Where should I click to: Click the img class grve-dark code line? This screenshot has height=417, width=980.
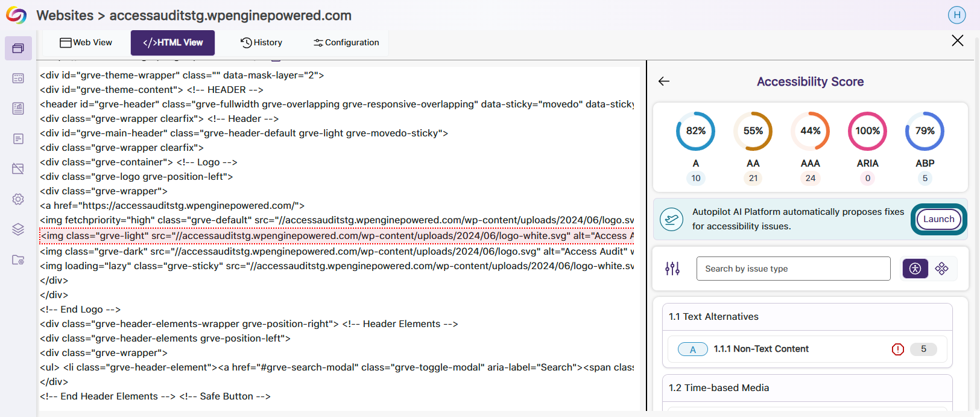coord(337,252)
